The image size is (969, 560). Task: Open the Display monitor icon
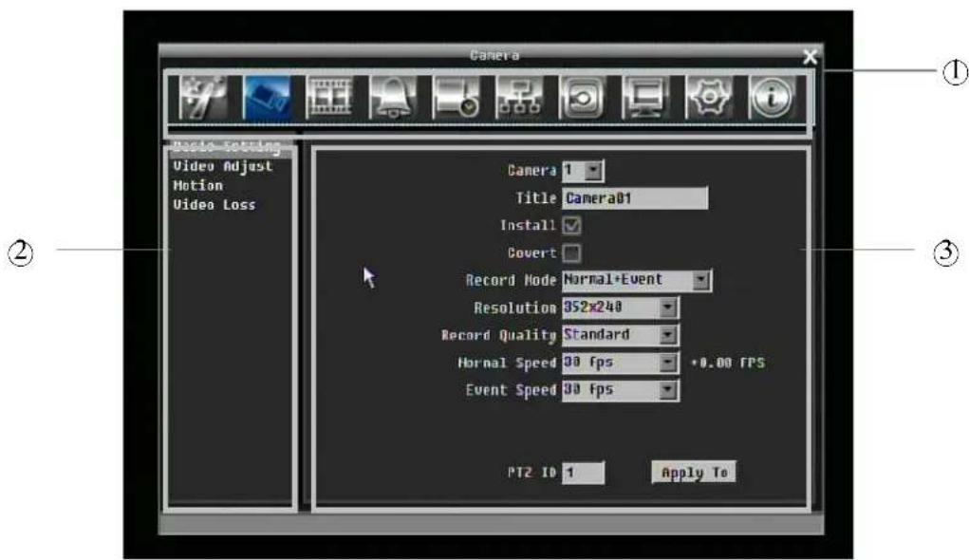(x=645, y=98)
